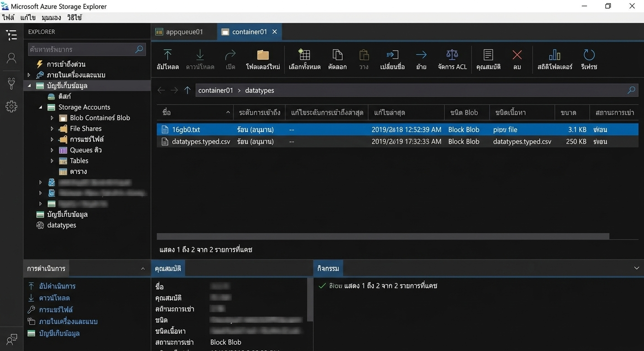Click the forward navigation arrow
The image size is (644, 351).
(174, 90)
